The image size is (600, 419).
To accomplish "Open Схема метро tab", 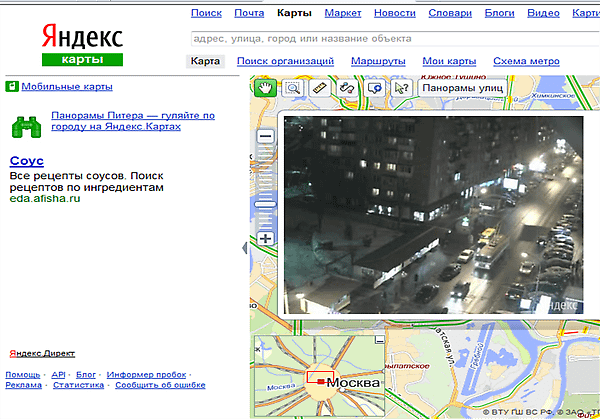I will (x=526, y=61).
